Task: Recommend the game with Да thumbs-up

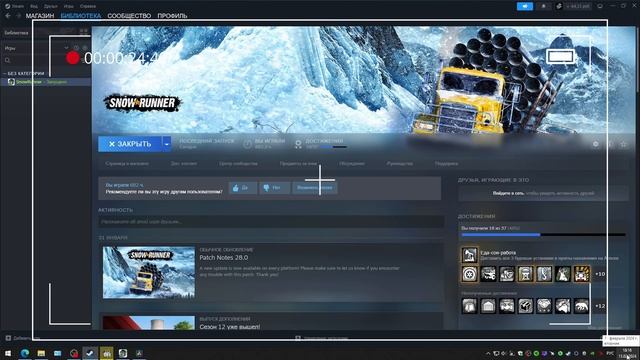Action: 242,188
